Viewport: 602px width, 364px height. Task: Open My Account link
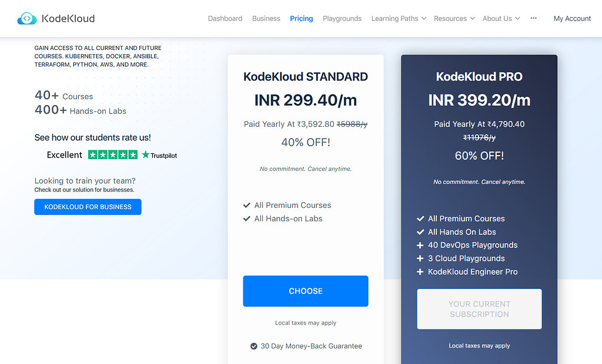point(572,19)
